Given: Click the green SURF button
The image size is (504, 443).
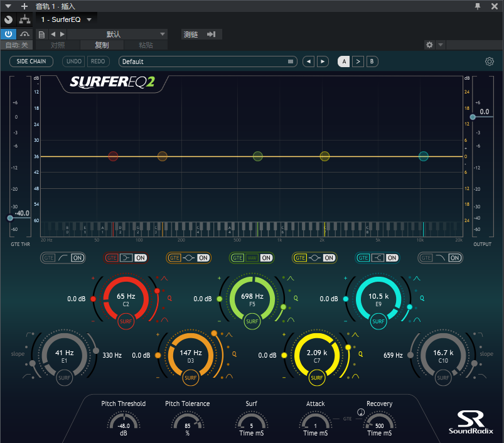Looking at the screenshot, I should point(252,321).
